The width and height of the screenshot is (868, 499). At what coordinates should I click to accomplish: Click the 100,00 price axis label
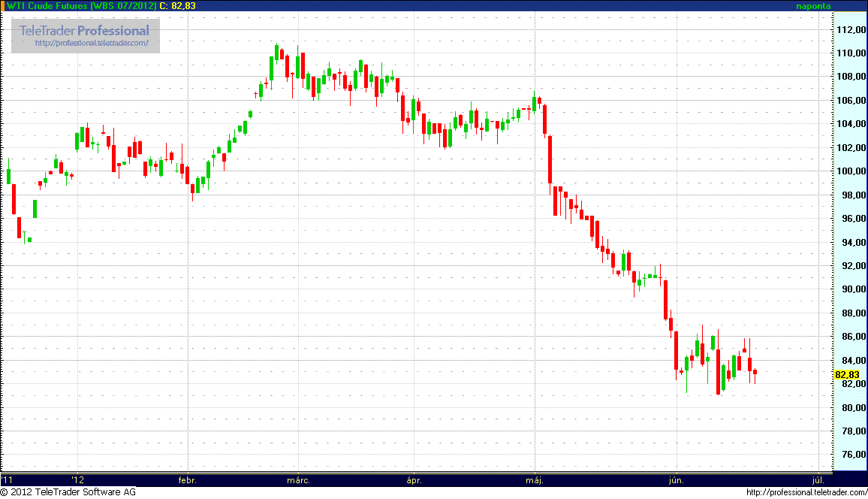pyautogui.click(x=851, y=171)
